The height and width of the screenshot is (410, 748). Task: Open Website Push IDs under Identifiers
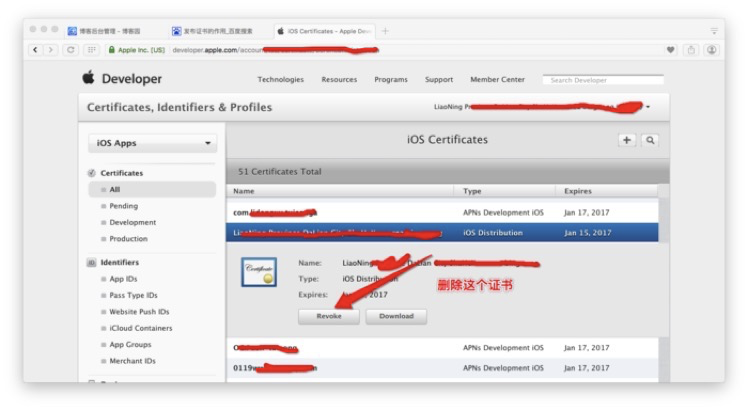[139, 312]
